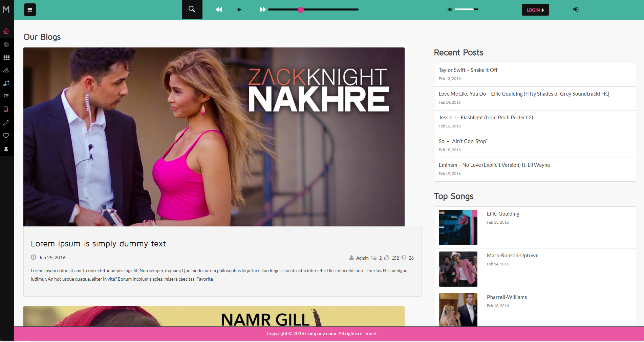The width and height of the screenshot is (644, 342).
Task: Click the clock icon by Jan 25, 2016
Action: (x=34, y=257)
